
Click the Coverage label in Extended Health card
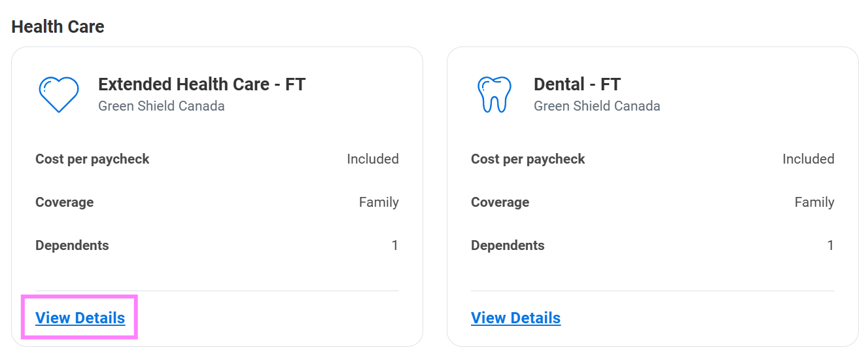click(64, 202)
